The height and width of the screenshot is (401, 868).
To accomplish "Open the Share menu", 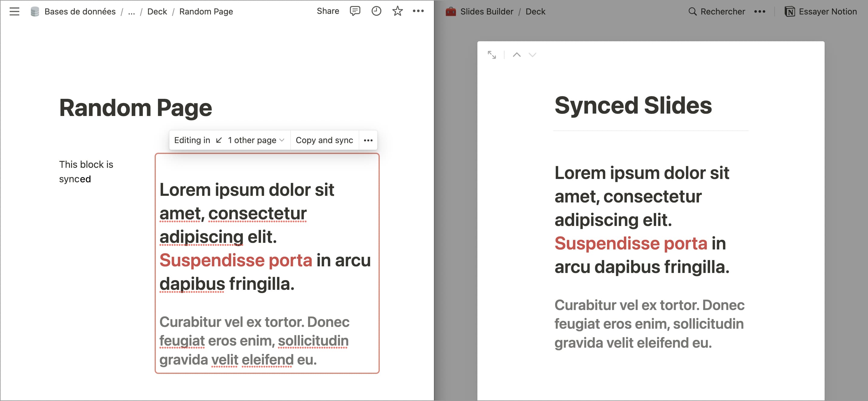I will (328, 11).
